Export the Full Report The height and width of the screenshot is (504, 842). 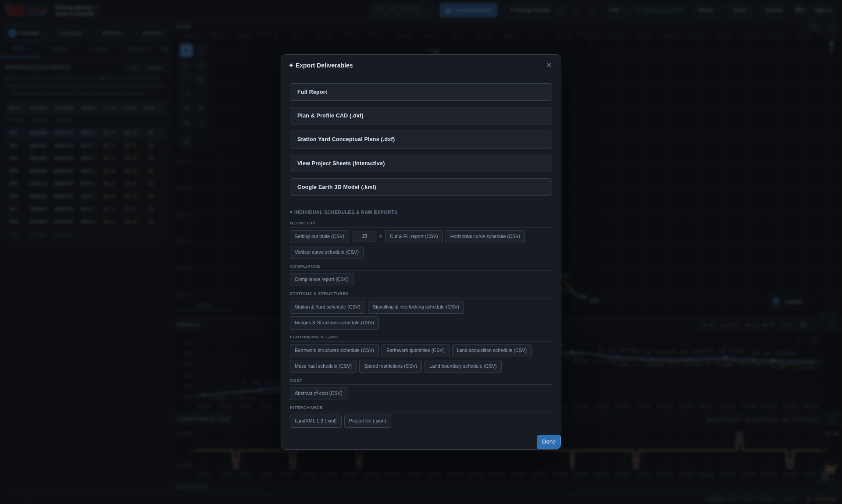click(x=421, y=92)
